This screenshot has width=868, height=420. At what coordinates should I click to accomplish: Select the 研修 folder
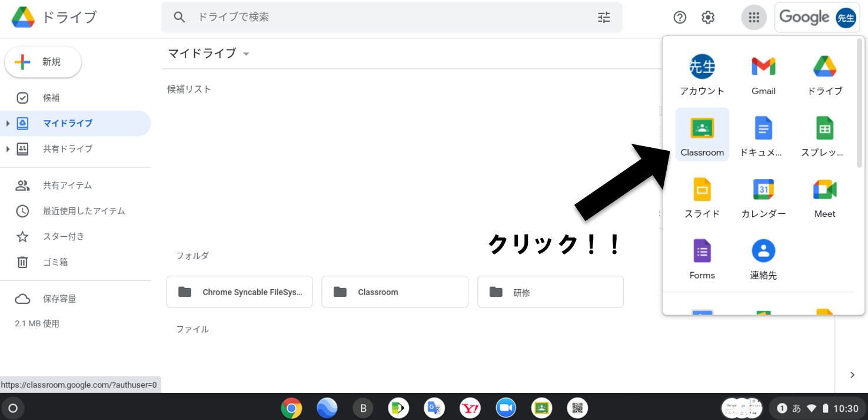click(x=550, y=292)
